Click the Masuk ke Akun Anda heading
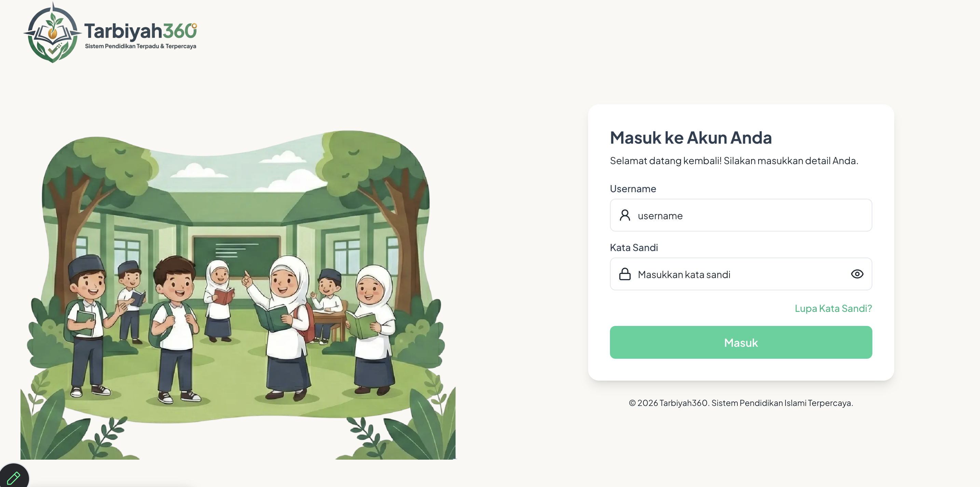The image size is (980, 487). pyautogui.click(x=691, y=137)
